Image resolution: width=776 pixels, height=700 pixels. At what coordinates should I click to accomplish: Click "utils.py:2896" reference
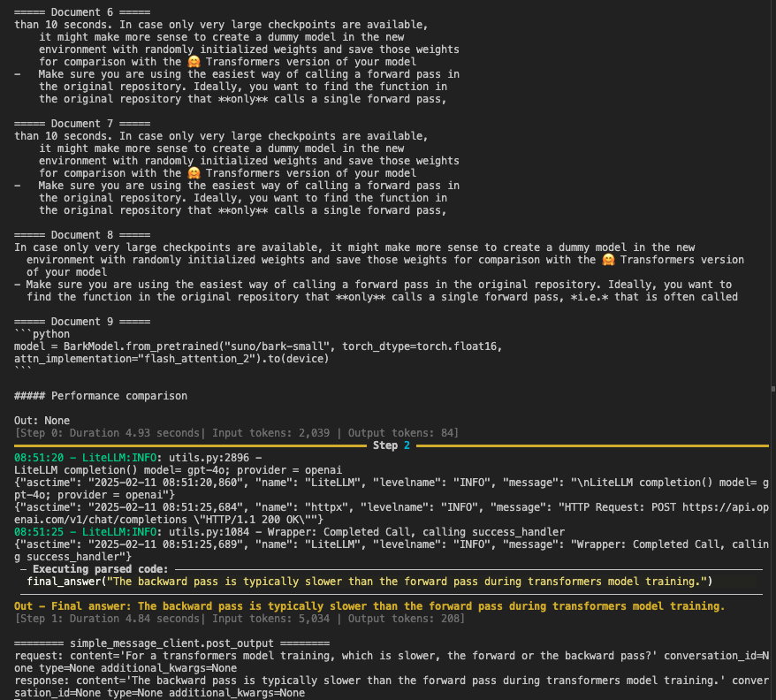pos(209,458)
